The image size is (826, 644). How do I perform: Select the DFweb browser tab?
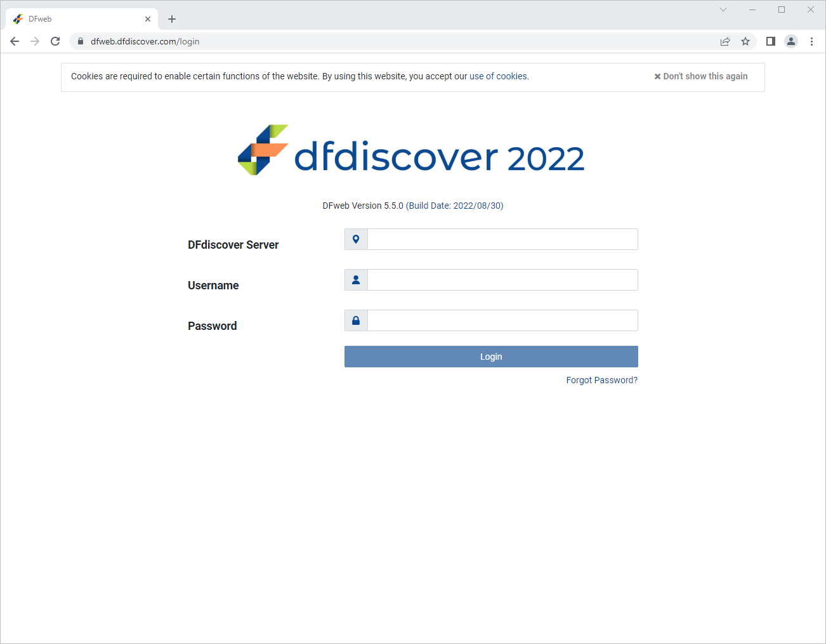point(82,19)
